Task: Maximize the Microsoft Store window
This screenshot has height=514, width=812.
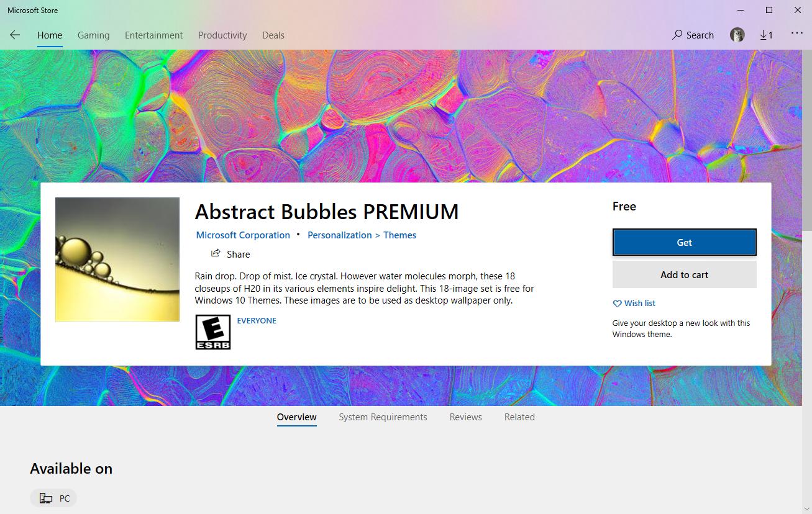Action: tap(769, 10)
